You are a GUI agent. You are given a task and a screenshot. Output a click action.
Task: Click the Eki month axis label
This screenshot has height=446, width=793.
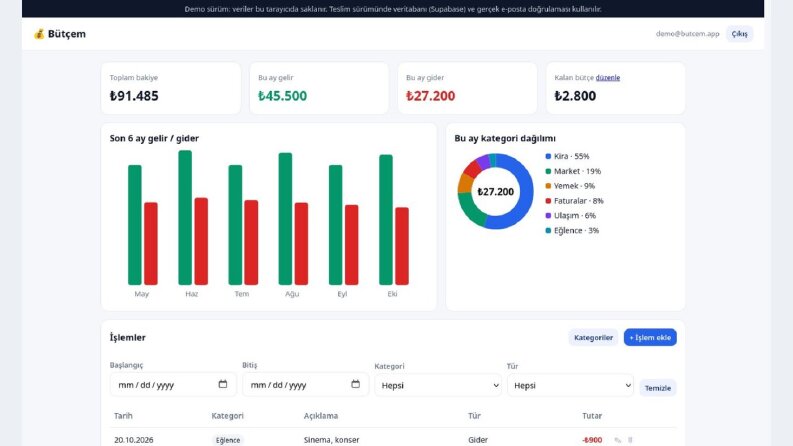pos(392,294)
